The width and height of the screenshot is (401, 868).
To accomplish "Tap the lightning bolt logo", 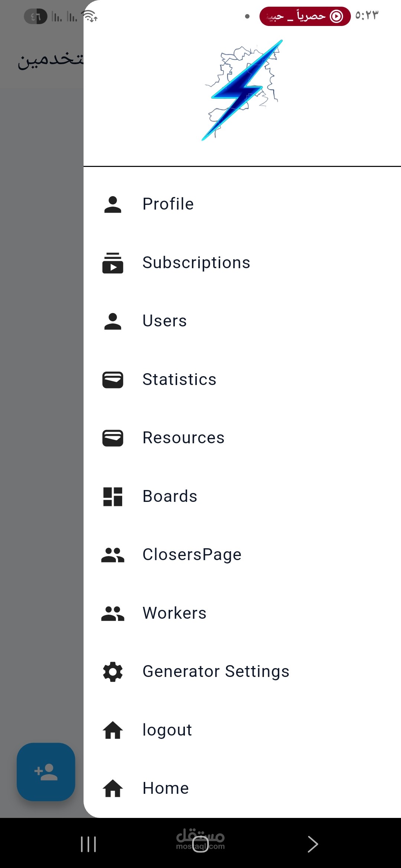I will [242, 90].
